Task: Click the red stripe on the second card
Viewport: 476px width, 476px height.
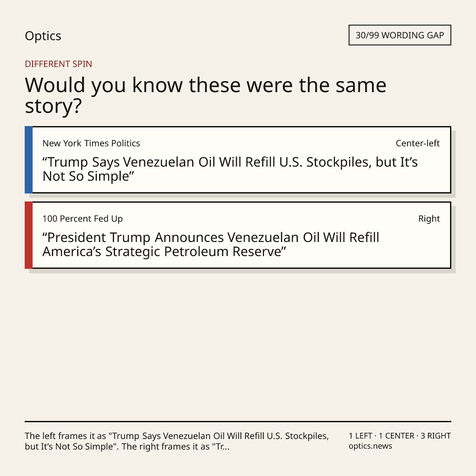Action: click(29, 235)
